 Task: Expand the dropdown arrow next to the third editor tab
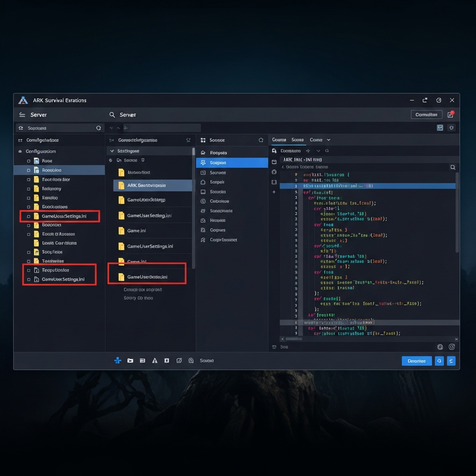click(x=328, y=139)
